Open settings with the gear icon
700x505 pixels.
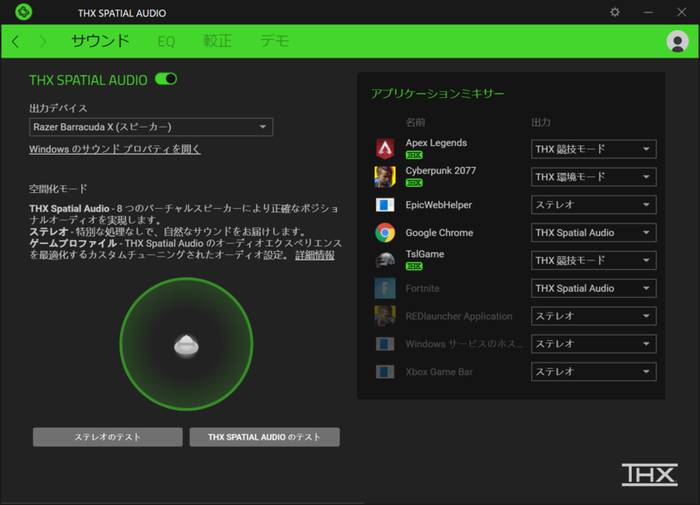click(615, 12)
